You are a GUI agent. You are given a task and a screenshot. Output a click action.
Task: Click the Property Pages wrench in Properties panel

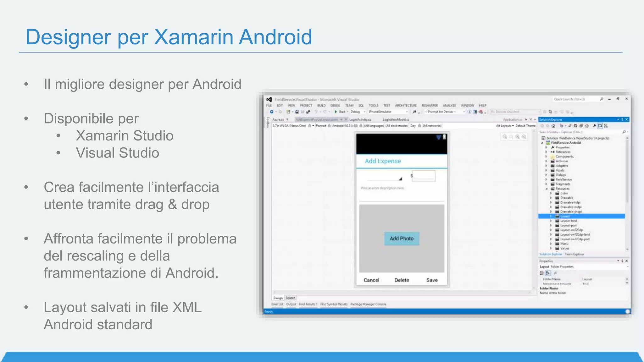pyautogui.click(x=555, y=273)
